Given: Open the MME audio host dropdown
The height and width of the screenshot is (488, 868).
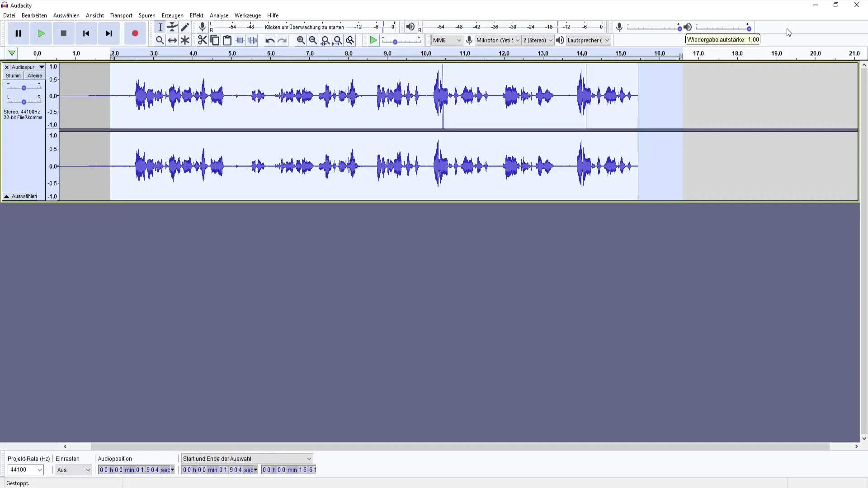Looking at the screenshot, I should 447,40.
